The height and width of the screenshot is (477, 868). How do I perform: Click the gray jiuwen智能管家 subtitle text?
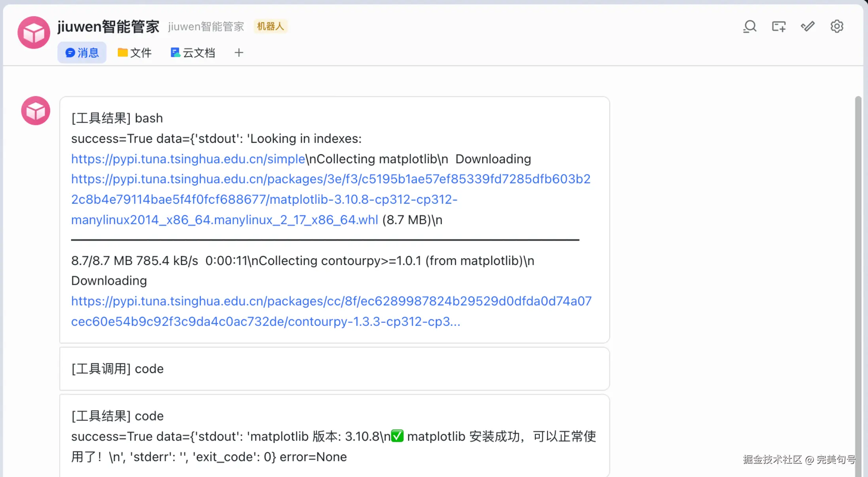(x=206, y=26)
